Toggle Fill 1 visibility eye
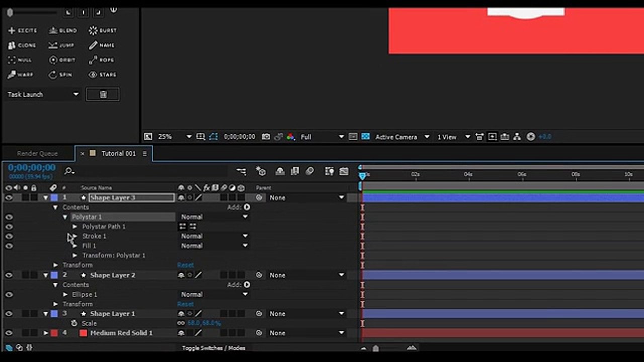The height and width of the screenshot is (362, 644). (8, 246)
